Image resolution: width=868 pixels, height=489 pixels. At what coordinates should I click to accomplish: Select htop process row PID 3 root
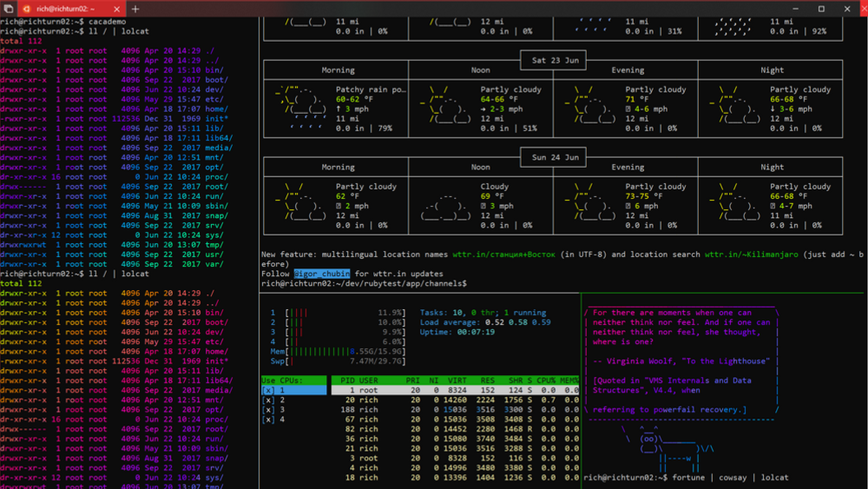(x=455, y=458)
